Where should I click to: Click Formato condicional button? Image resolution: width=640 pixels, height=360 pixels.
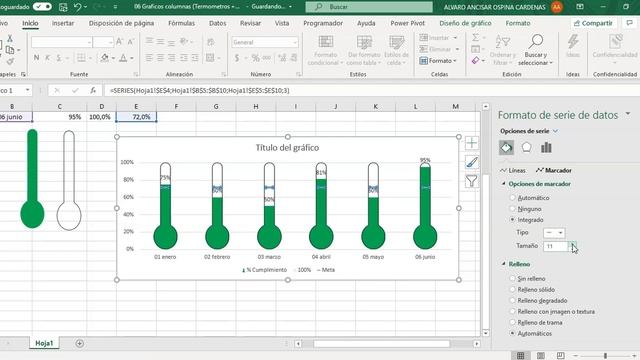tap(325, 50)
